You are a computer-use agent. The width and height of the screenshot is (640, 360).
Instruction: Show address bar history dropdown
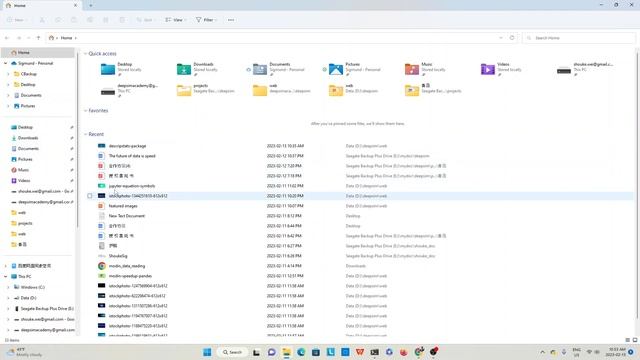click(501, 38)
